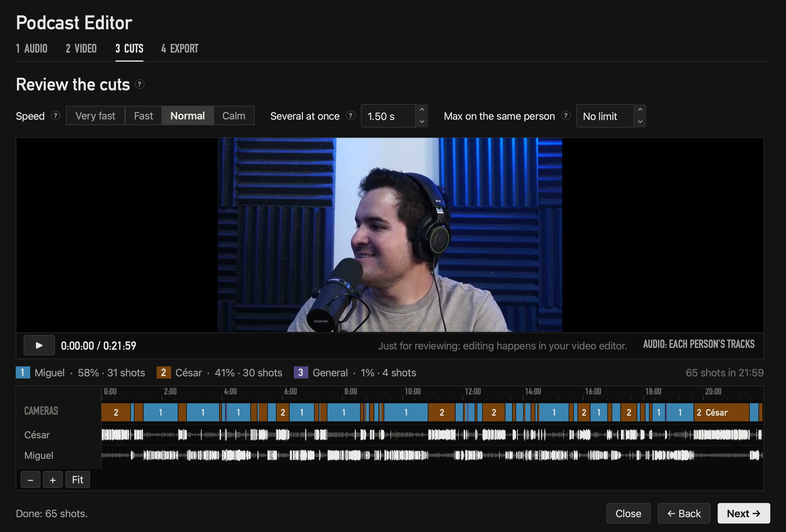This screenshot has width=786, height=532.
Task: Go Back to the previous step
Action: tap(684, 513)
